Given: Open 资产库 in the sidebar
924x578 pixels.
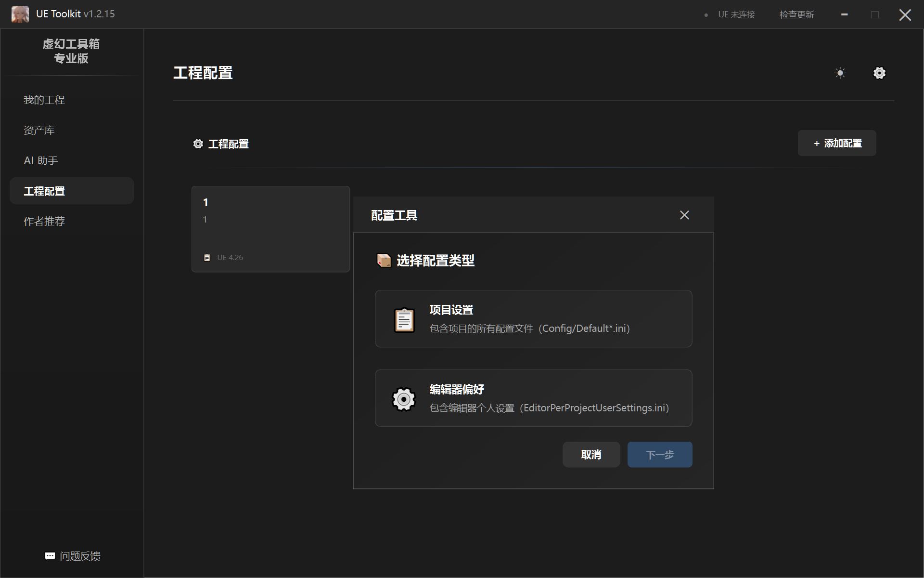Looking at the screenshot, I should coord(72,131).
